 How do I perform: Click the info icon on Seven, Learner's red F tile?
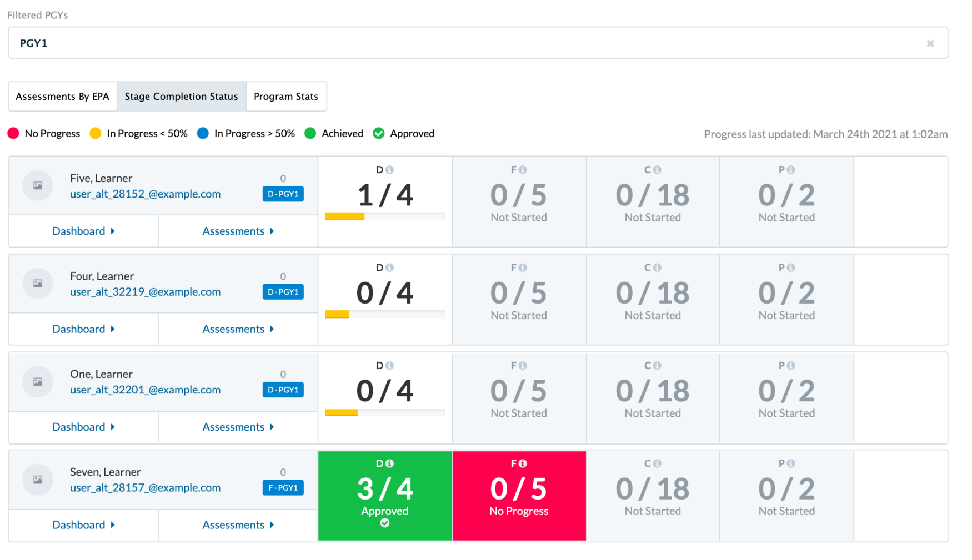(523, 463)
